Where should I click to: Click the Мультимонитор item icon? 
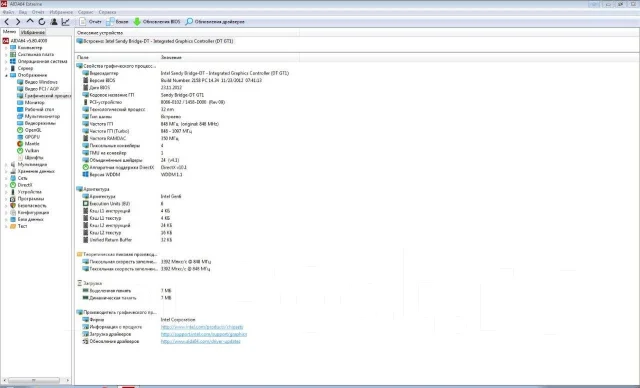(20, 116)
